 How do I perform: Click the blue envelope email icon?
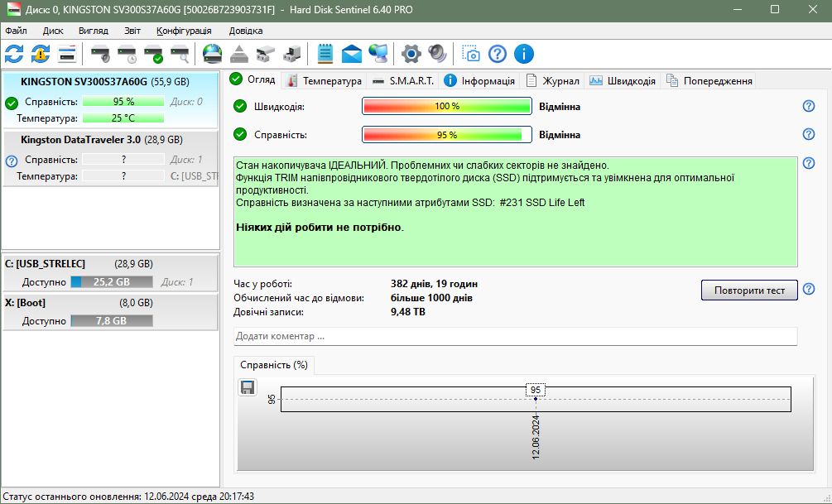click(351, 54)
